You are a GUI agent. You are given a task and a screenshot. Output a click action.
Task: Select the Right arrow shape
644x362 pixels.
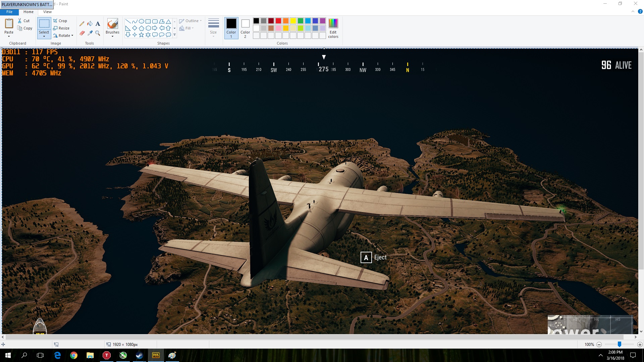pyautogui.click(x=155, y=28)
